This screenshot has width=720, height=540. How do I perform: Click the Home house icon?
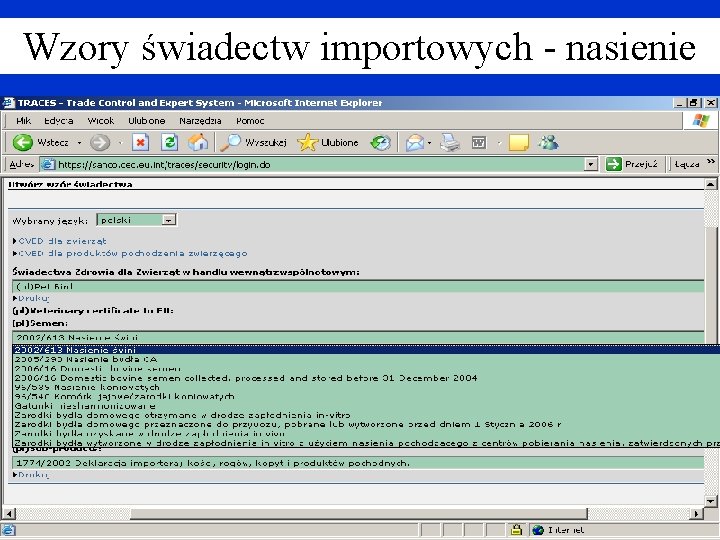(198, 143)
